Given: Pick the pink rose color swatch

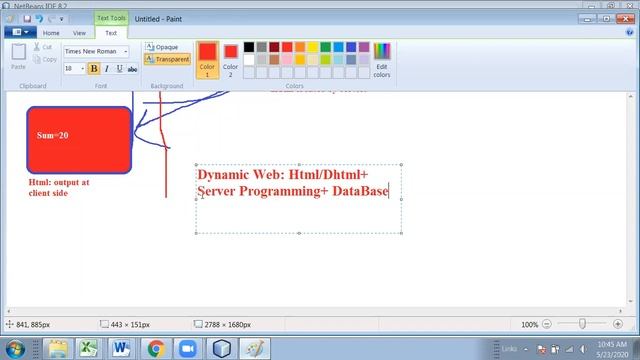Looking at the screenshot, I should (287, 60).
